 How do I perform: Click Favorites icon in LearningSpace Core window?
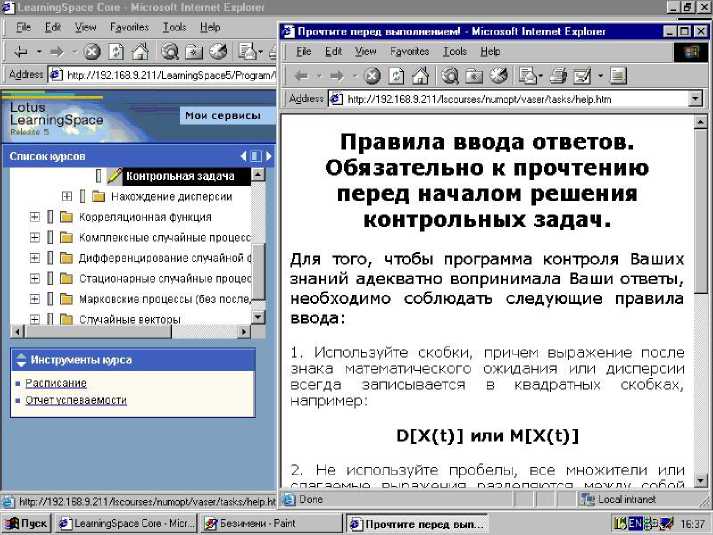[x=194, y=52]
